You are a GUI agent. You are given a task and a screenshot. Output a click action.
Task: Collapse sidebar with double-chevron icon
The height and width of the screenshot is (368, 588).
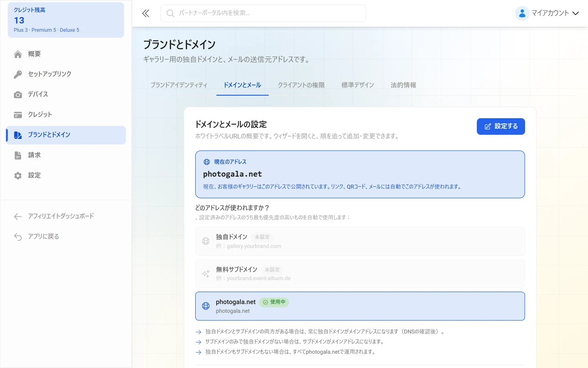[x=146, y=13]
